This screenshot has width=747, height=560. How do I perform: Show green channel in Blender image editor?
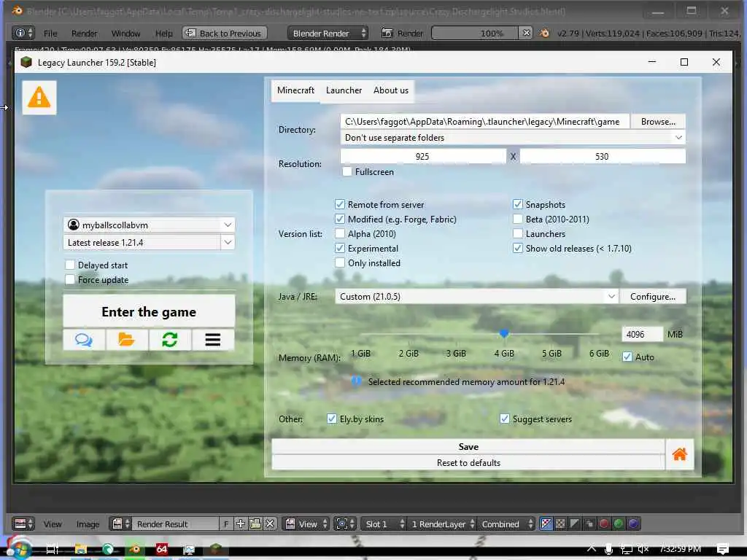(x=619, y=524)
